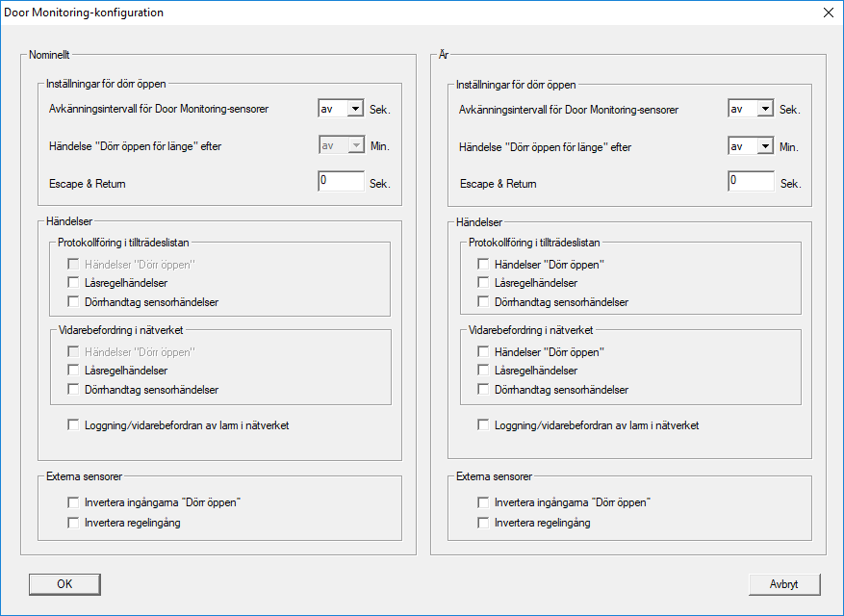Image resolution: width=844 pixels, height=616 pixels.
Task: Check Nominellt Invertera ingångarna "Dörr öppen"
Action: (x=73, y=502)
